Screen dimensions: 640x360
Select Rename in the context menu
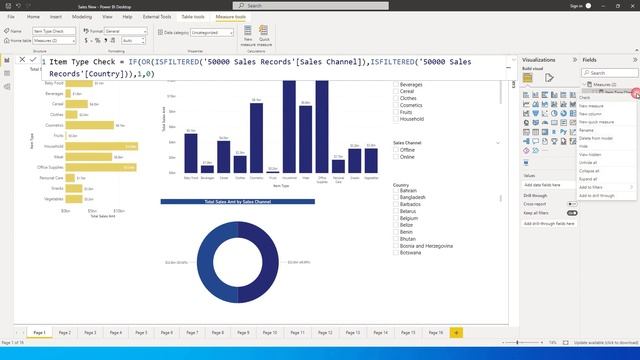586,130
